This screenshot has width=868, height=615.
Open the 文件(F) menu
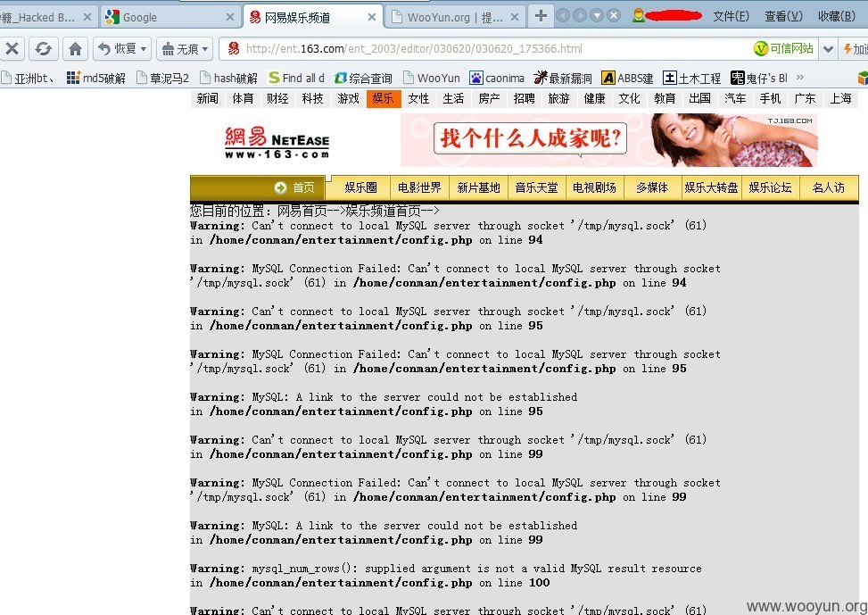click(731, 16)
